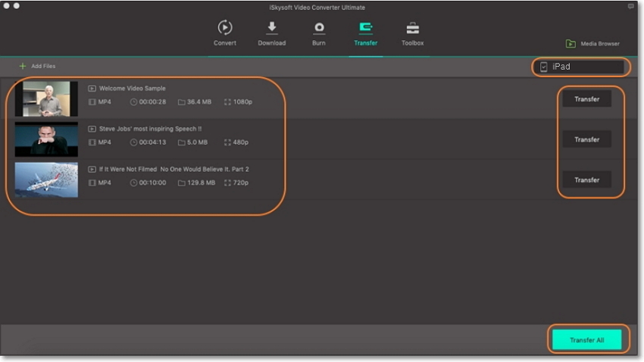Click the Convert circular arrow icon
Image resolution: width=644 pixels, height=362 pixels.
click(225, 27)
